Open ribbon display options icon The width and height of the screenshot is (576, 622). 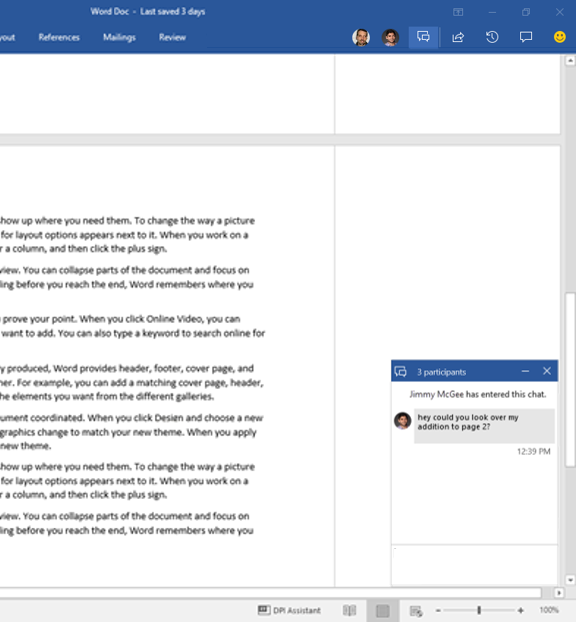point(458,12)
